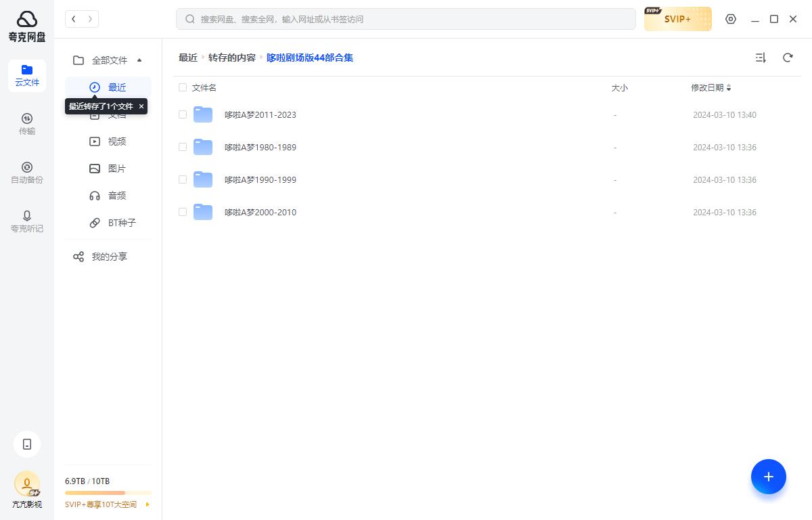
Task: Open the 自动备份 auto backup section
Action: pyautogui.click(x=27, y=171)
